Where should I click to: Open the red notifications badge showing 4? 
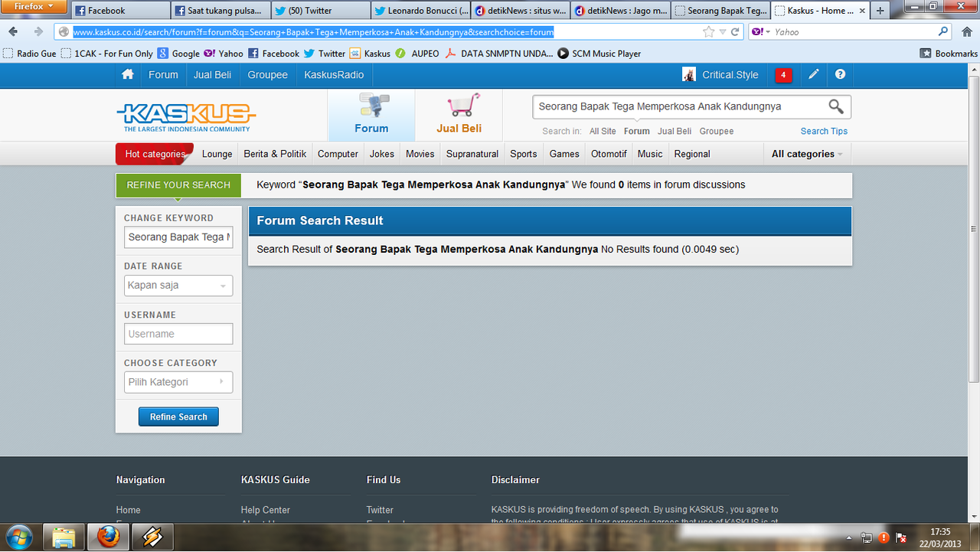783,75
